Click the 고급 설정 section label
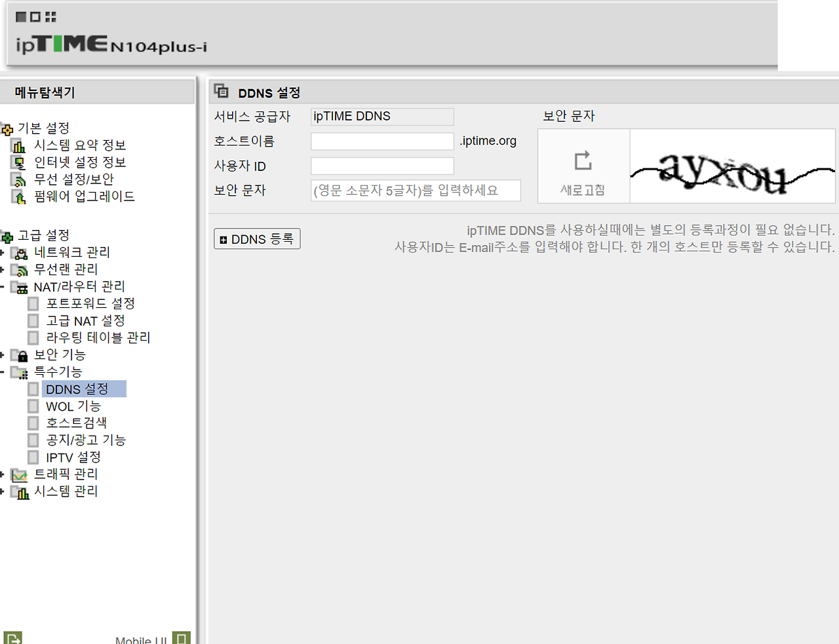839x644 pixels. click(x=44, y=235)
